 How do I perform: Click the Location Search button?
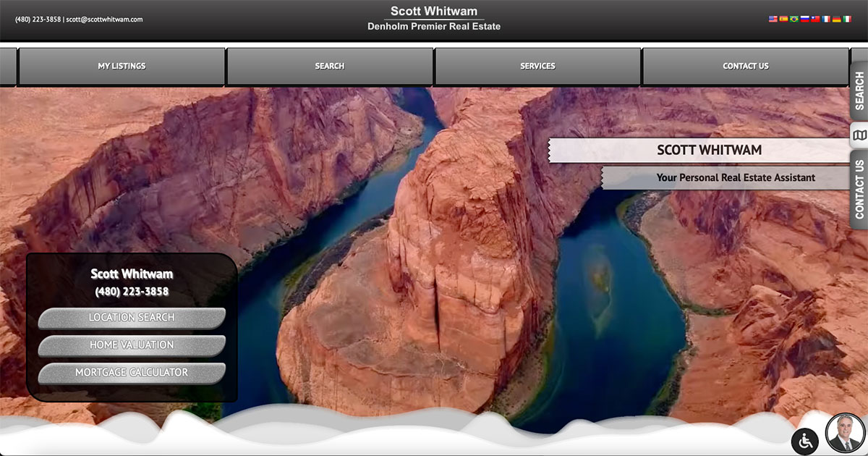(x=132, y=318)
